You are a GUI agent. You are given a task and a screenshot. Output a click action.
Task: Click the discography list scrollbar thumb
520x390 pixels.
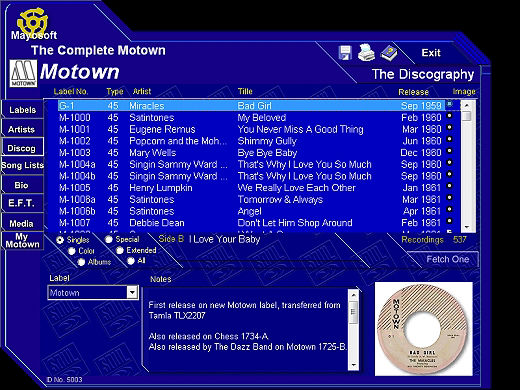point(467,116)
